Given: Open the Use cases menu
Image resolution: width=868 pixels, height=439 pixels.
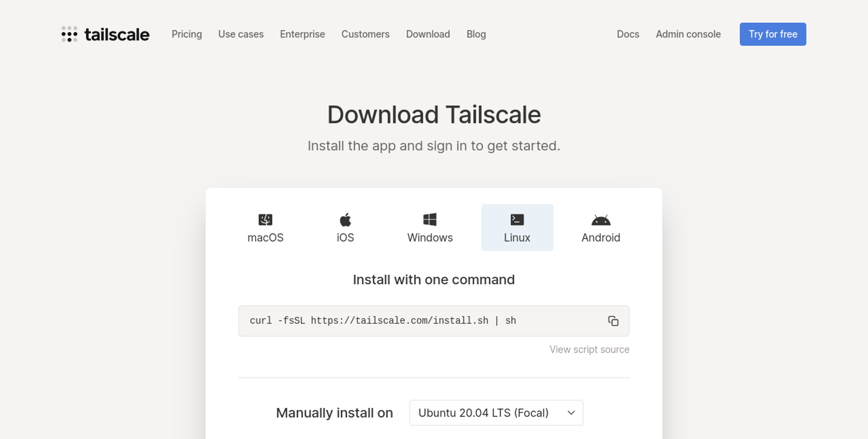Looking at the screenshot, I should (x=241, y=34).
